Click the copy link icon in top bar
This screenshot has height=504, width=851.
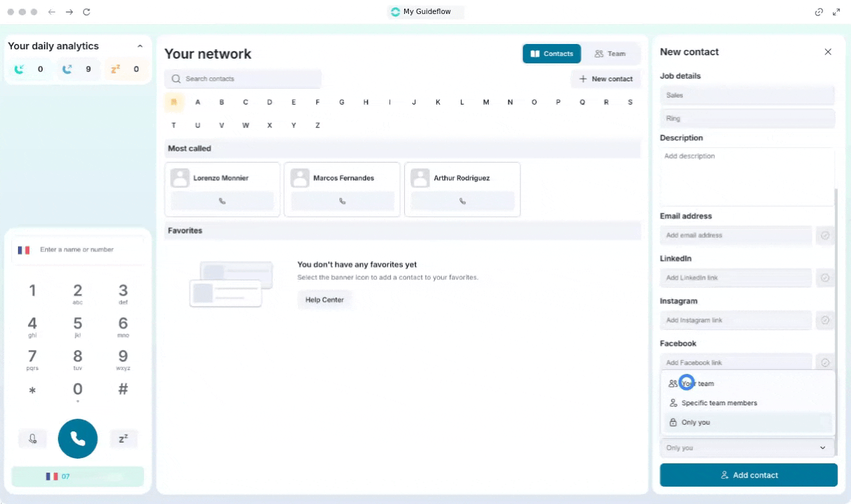point(819,12)
